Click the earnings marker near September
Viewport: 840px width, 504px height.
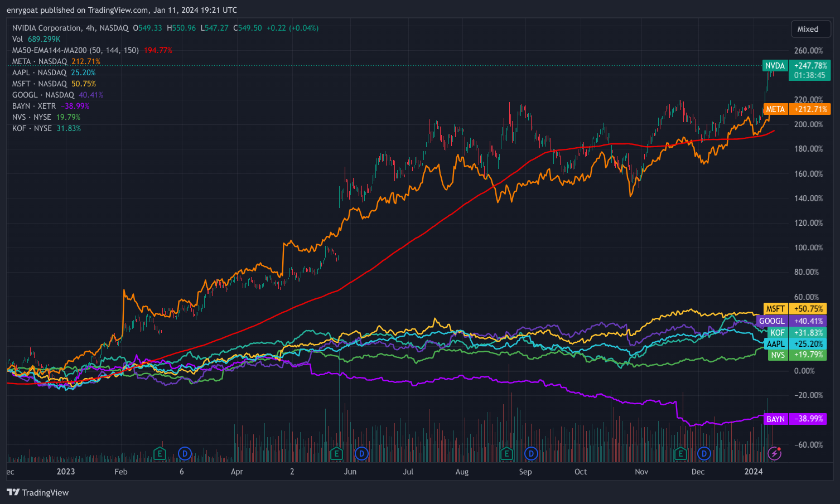pos(506,454)
